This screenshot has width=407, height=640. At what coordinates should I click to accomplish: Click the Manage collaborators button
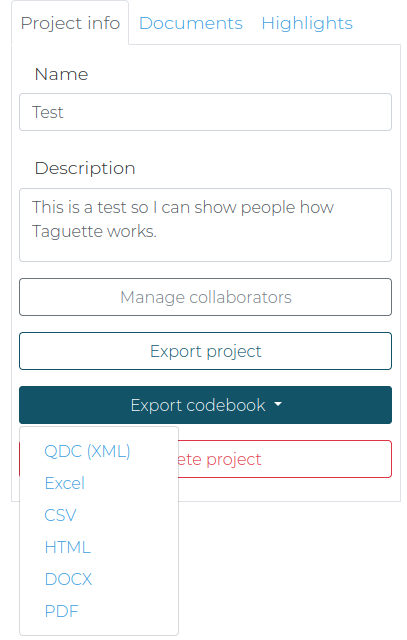click(x=205, y=297)
